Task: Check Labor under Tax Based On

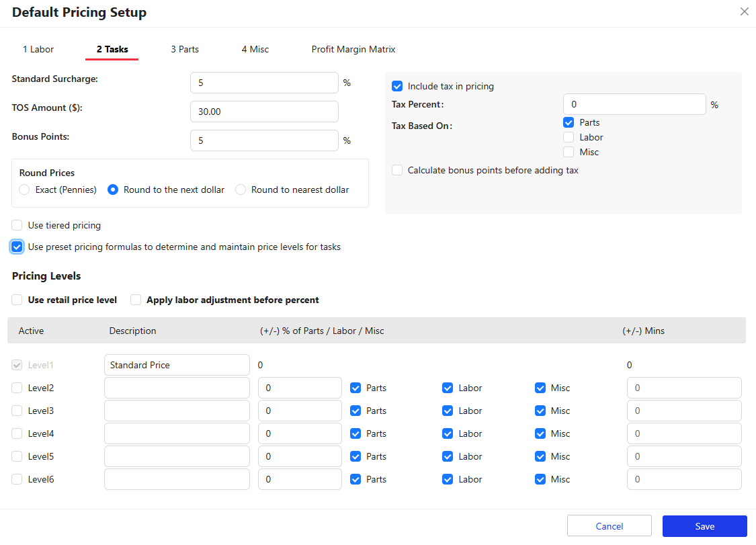Action: [x=569, y=138]
